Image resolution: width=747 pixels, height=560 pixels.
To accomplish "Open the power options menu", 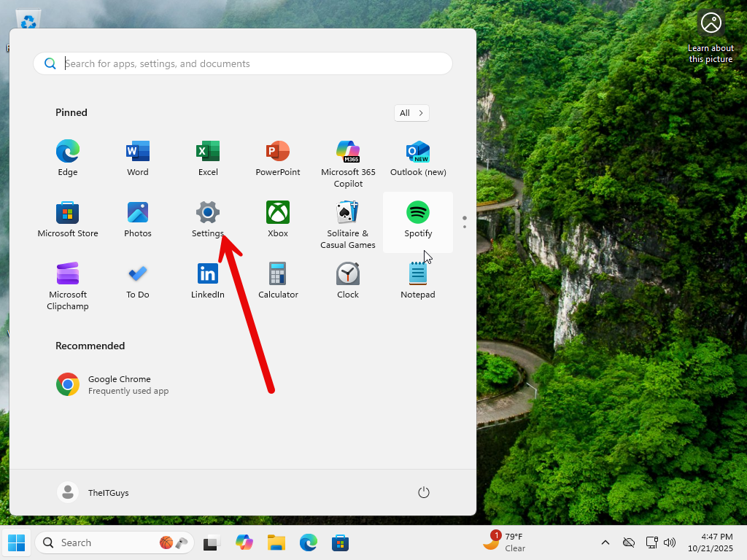I will click(424, 493).
